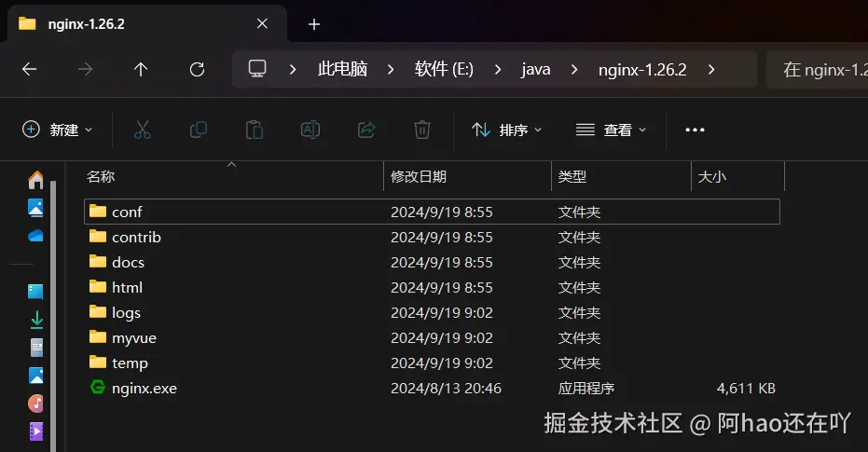Select the myvue folder icon
The width and height of the screenshot is (868, 452).
coord(97,337)
